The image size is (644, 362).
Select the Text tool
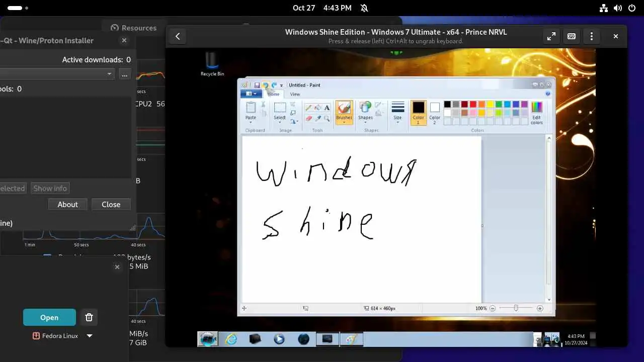pos(327,108)
